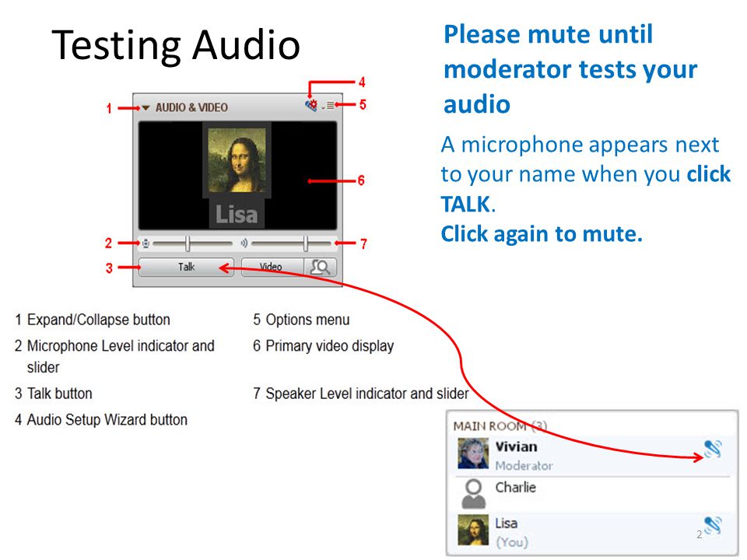The height and width of the screenshot is (560, 747).
Task: Select Vivian's avatar photo in Main Room
Action: (x=472, y=453)
